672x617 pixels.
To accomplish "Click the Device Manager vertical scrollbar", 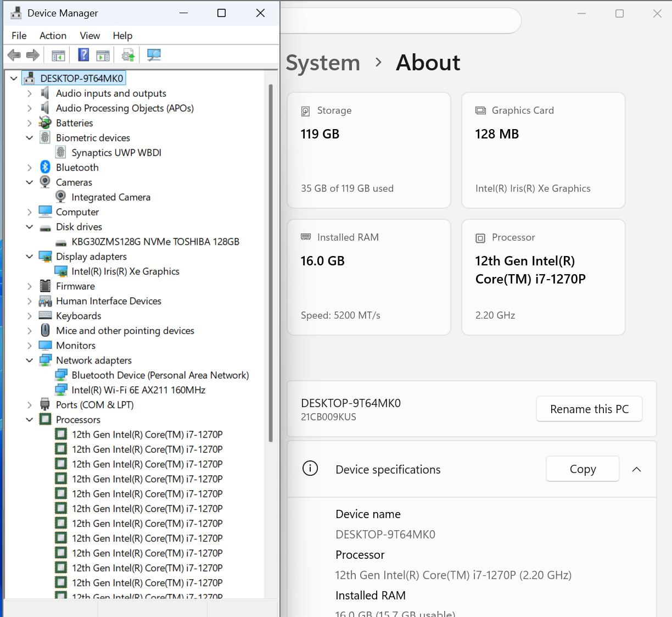I will [271, 263].
